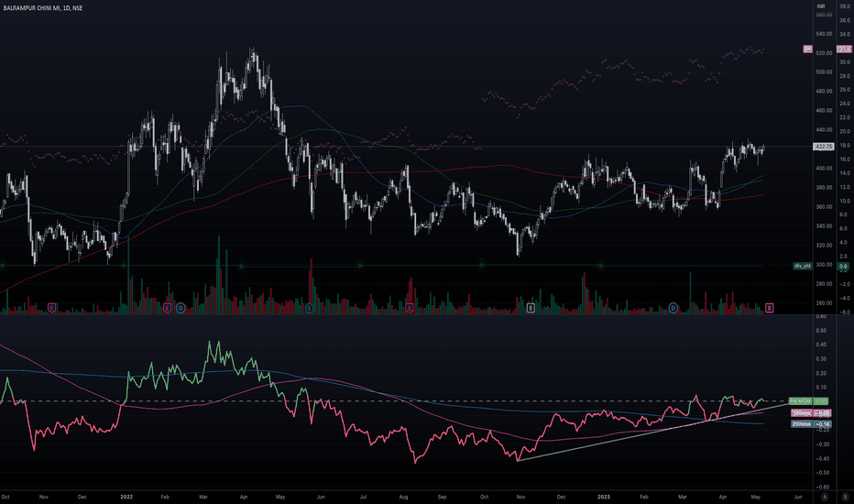Click the blue 200sma indicator label
Viewport: 854px width, 504px height.
tap(801, 424)
